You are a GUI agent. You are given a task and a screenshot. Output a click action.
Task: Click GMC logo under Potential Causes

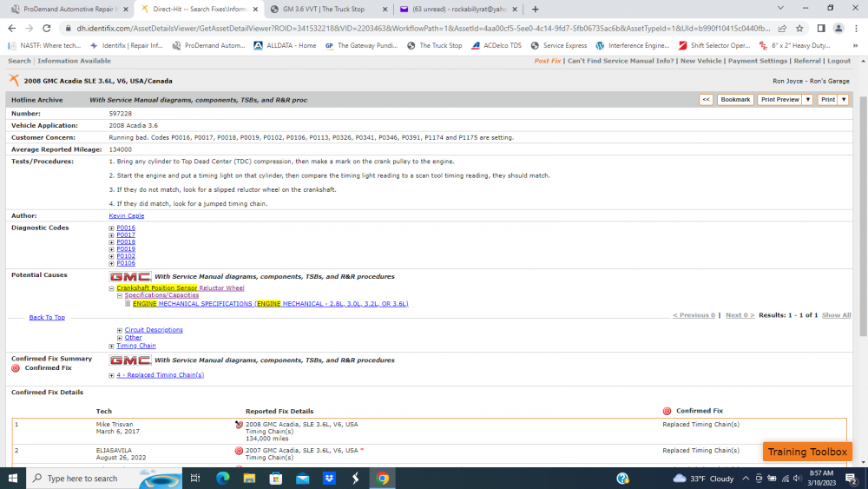pos(130,276)
